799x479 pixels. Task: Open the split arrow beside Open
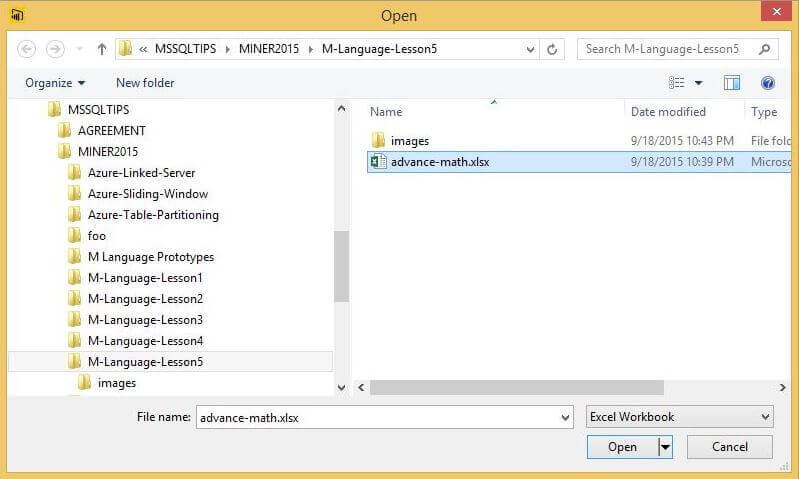pyautogui.click(x=665, y=447)
